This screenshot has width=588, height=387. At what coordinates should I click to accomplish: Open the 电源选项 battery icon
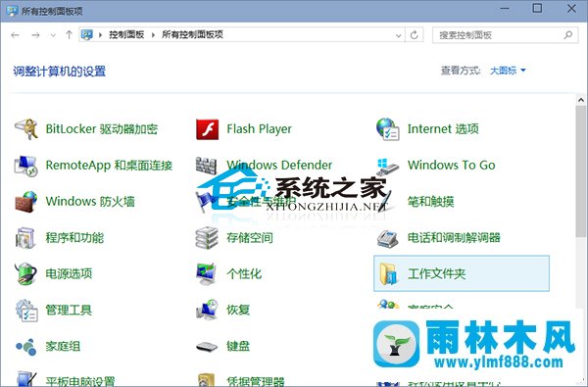[x=25, y=273]
